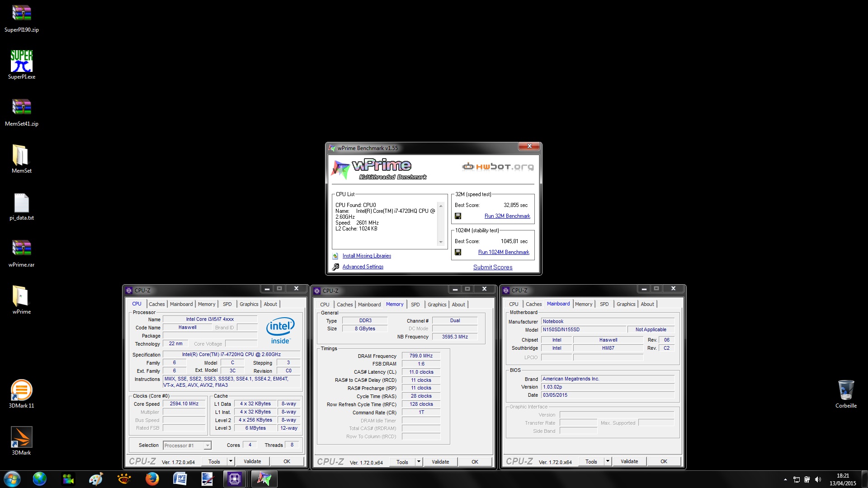Open About tab in right CPU-Z window
This screenshot has height=488, width=868.
pyautogui.click(x=647, y=304)
